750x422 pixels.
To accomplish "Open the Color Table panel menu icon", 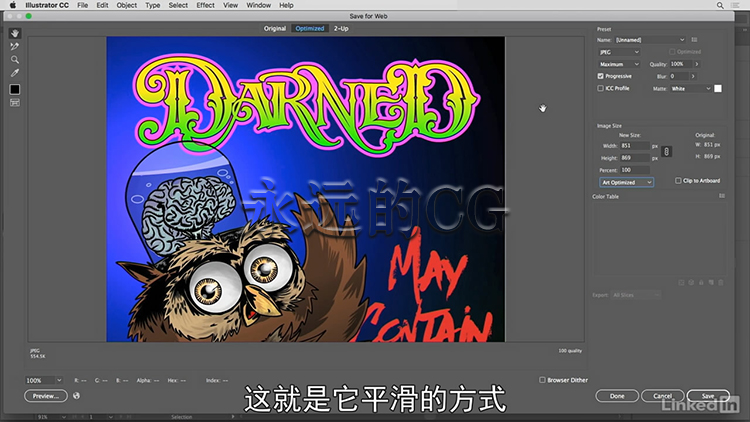I will (722, 196).
